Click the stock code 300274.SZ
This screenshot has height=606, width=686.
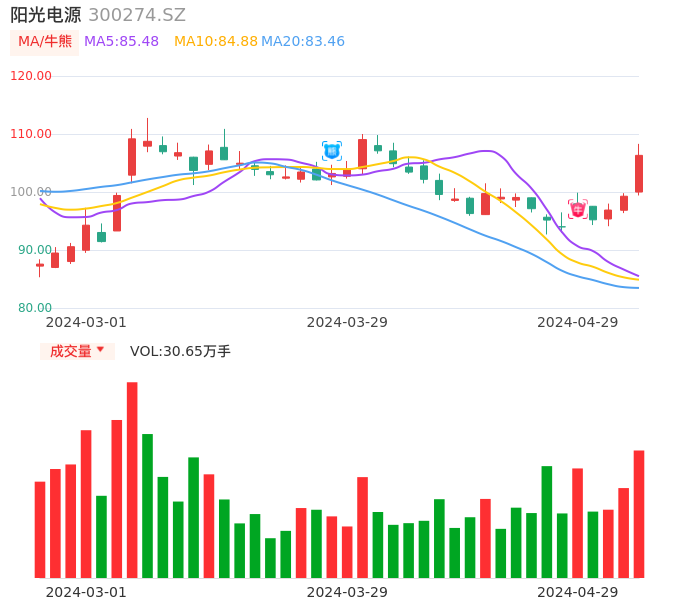[137, 15]
